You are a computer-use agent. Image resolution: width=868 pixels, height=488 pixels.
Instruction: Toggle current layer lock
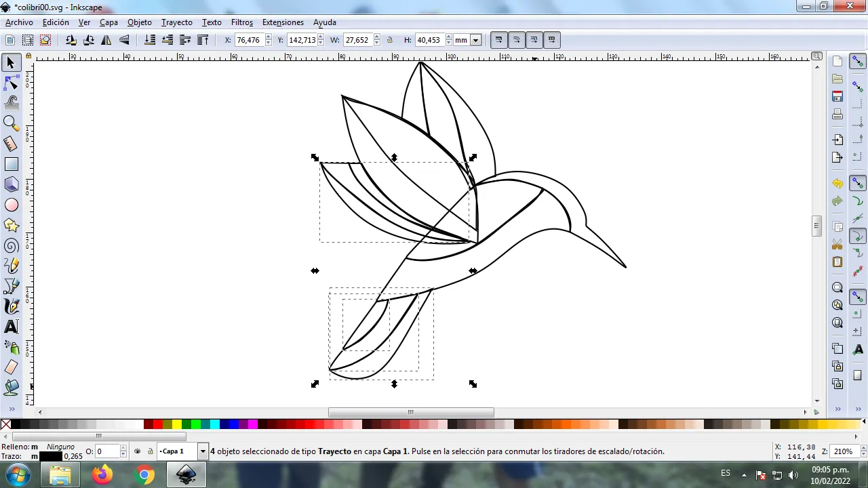click(150, 451)
